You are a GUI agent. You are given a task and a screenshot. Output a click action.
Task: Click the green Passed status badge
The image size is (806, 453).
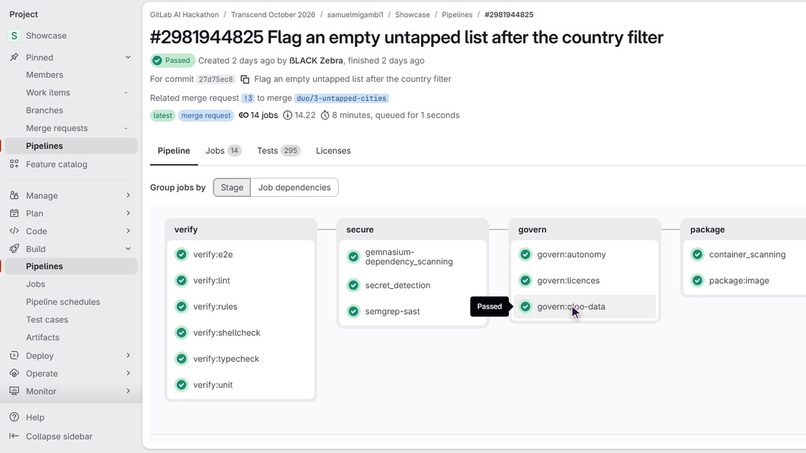[x=173, y=60]
